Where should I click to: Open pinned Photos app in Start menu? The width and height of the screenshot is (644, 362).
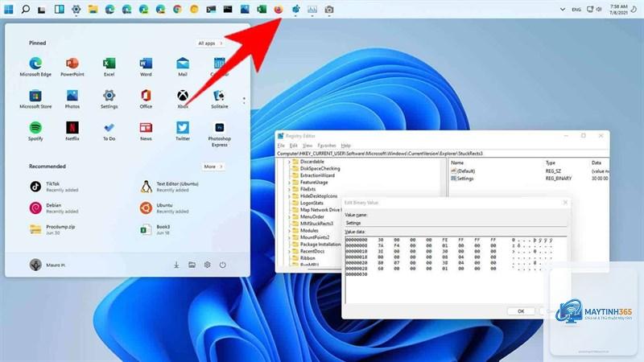click(72, 99)
